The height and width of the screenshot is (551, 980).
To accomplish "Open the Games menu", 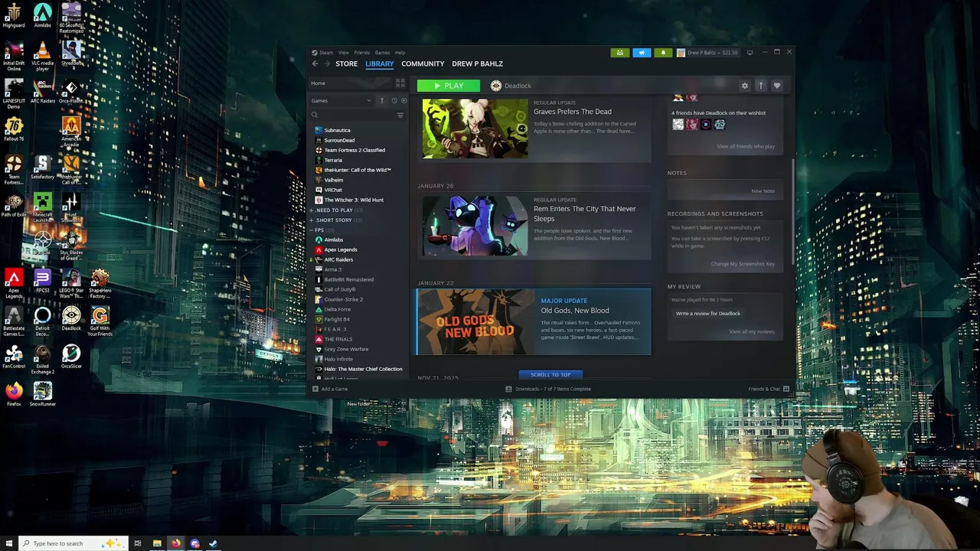I will click(382, 53).
